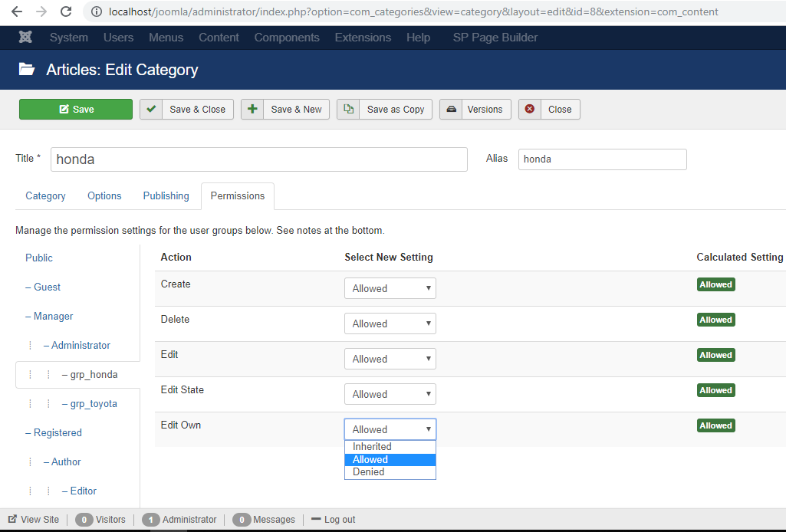Click the browser reload icon

point(66,11)
